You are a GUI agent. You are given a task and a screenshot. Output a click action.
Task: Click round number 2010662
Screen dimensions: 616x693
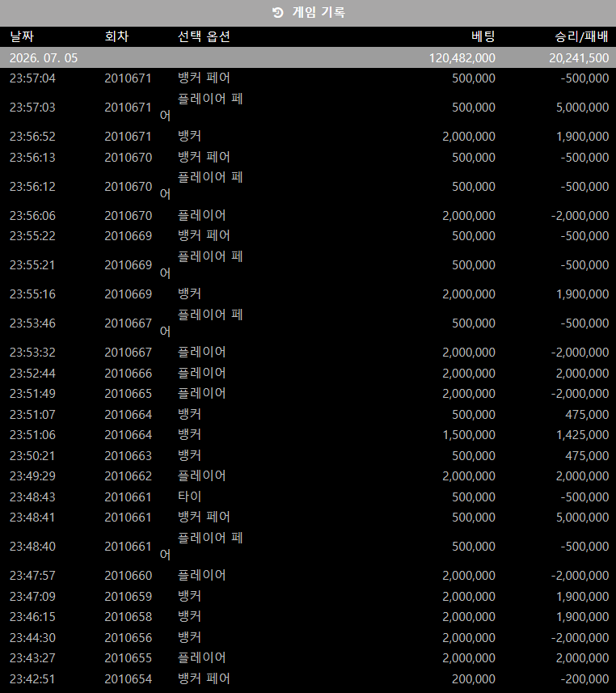[x=129, y=476]
